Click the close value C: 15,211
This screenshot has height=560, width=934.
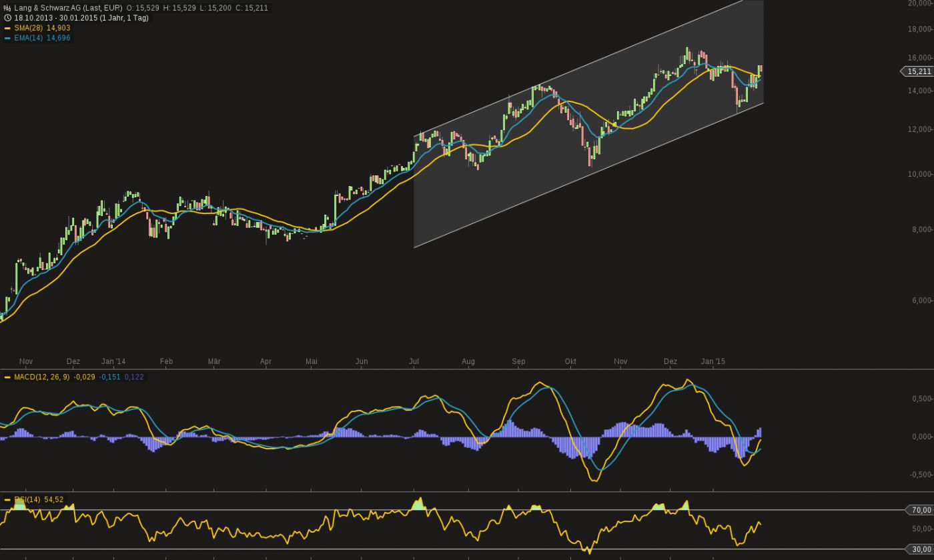pyautogui.click(x=252, y=8)
